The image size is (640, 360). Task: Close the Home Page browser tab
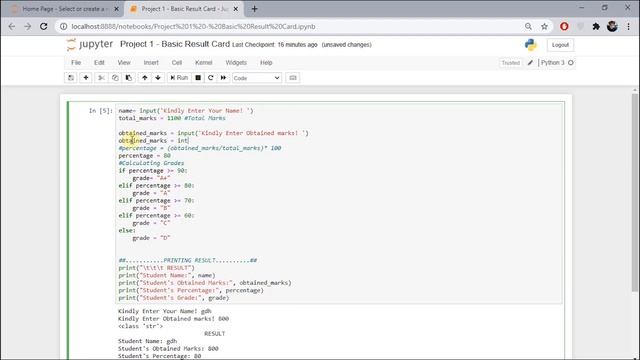[116, 9]
